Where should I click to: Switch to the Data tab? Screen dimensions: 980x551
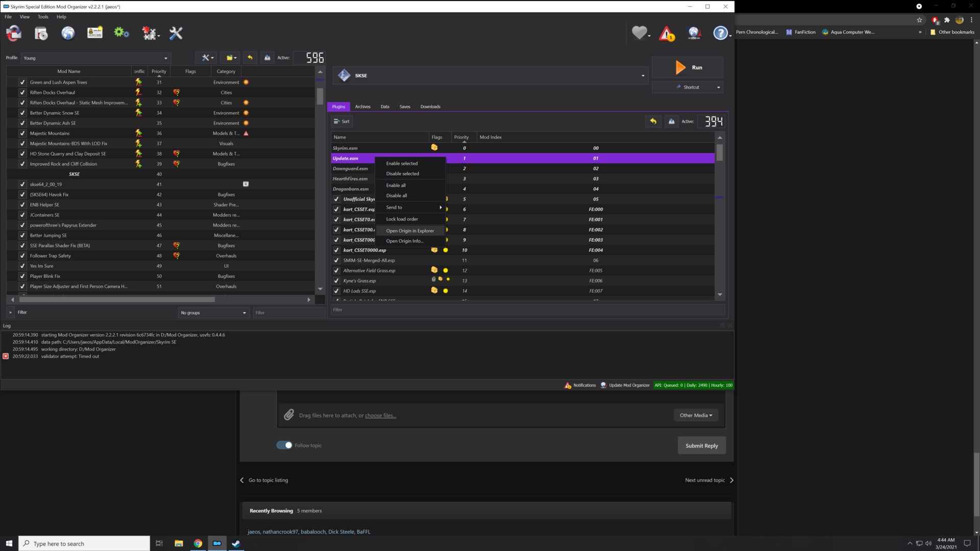(385, 107)
